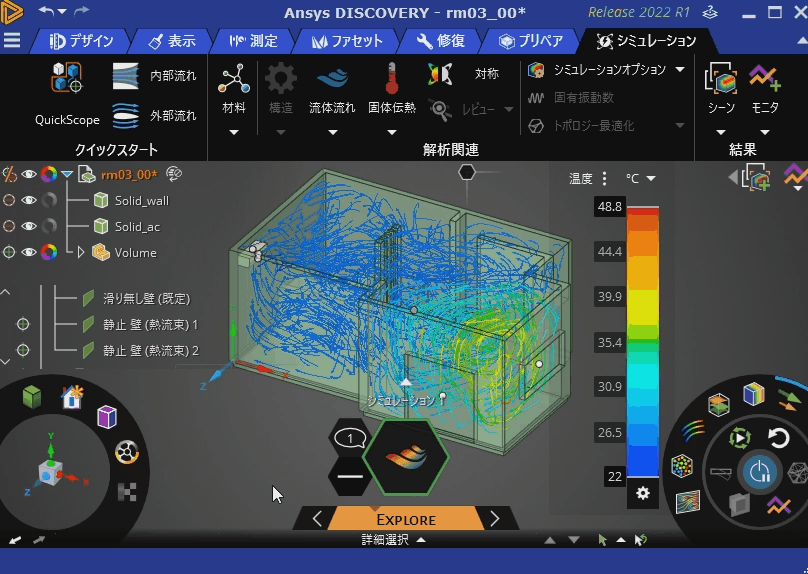
Task: Apply the 対称 symmetry condition
Action: 463,74
